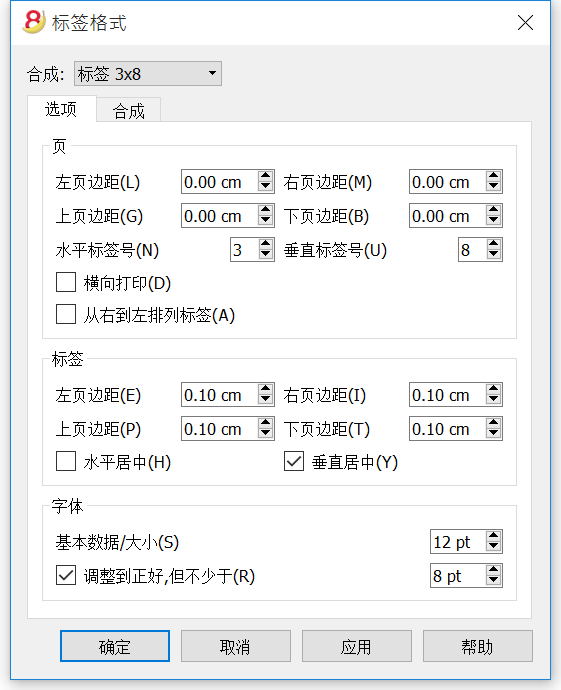Image resolution: width=561 pixels, height=690 pixels.
Task: Click the Banana app icon in title bar
Action: 34,22
